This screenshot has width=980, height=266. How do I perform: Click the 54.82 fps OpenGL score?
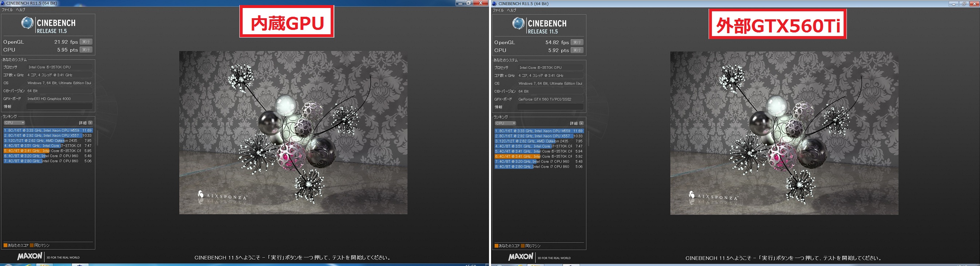tap(557, 42)
